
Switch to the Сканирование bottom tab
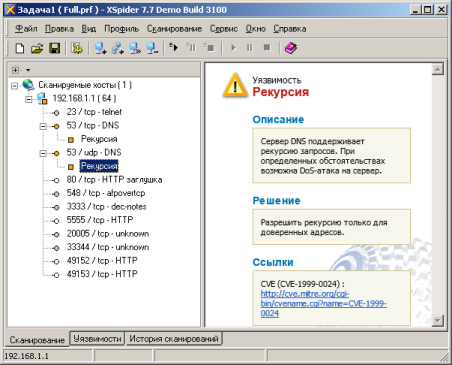click(37, 340)
